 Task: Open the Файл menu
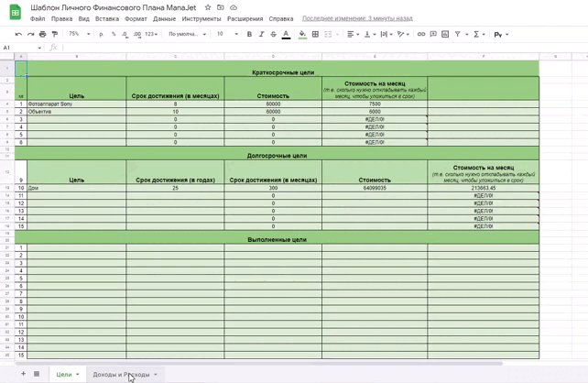click(x=38, y=18)
